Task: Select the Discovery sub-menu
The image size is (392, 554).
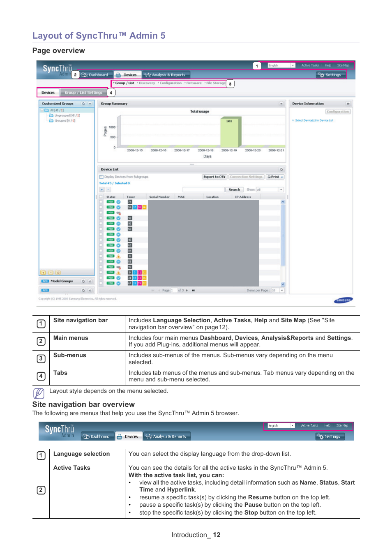Action: (146, 83)
